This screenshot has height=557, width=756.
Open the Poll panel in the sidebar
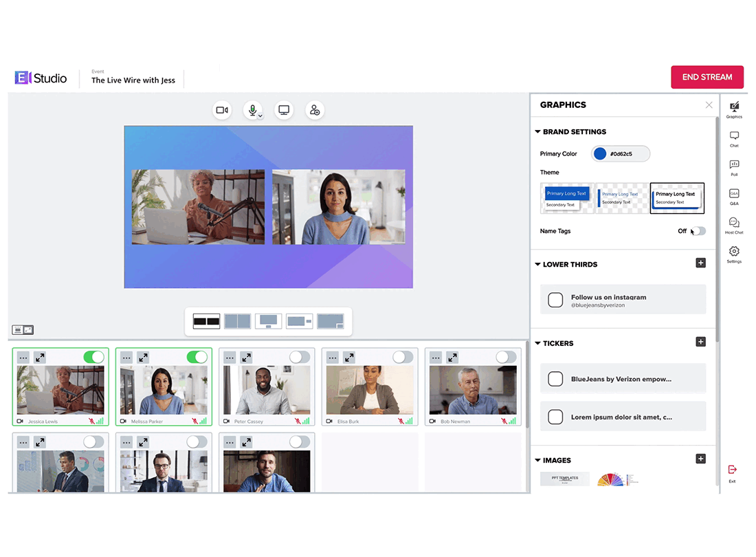coord(734,168)
